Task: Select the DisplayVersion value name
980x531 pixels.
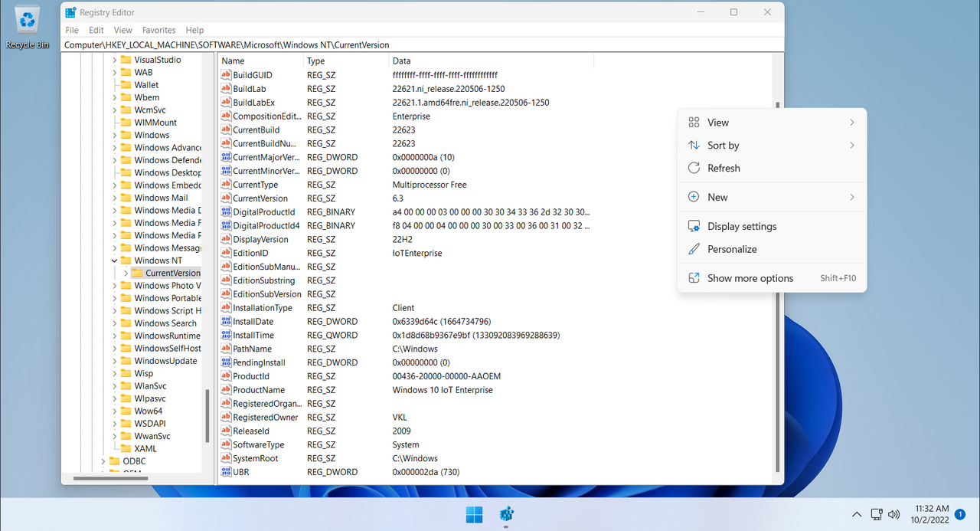Action: [260, 239]
